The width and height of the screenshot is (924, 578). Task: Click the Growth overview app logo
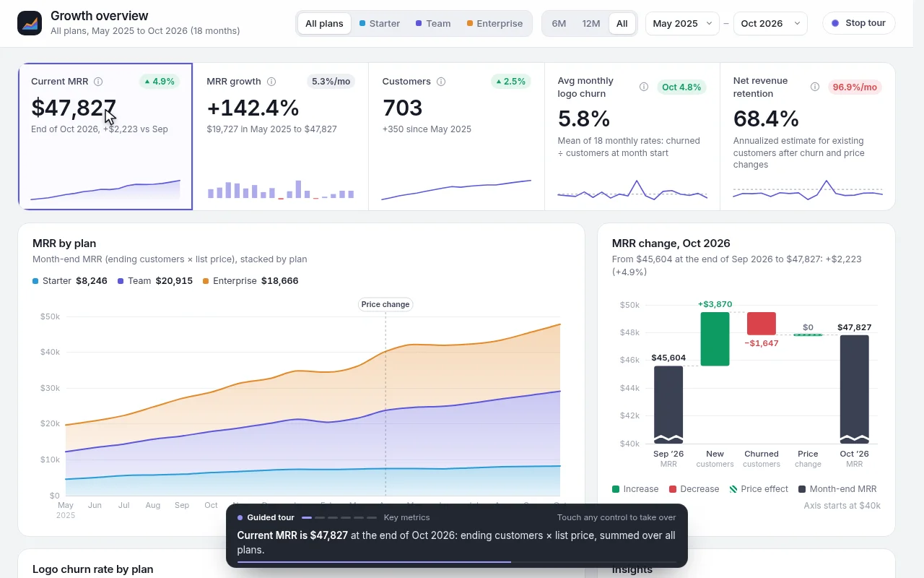click(30, 23)
